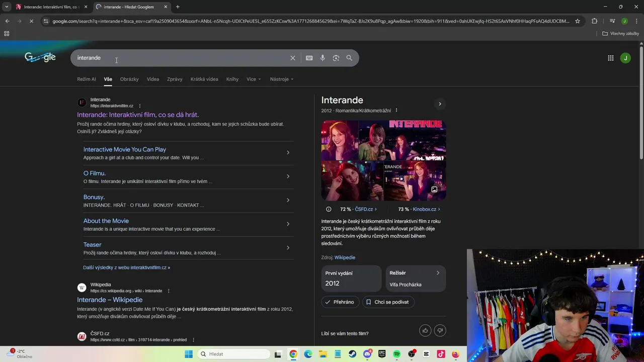Image resolution: width=644 pixels, height=362 pixels.
Task: Mark the film as Přehráno
Action: coord(340,302)
